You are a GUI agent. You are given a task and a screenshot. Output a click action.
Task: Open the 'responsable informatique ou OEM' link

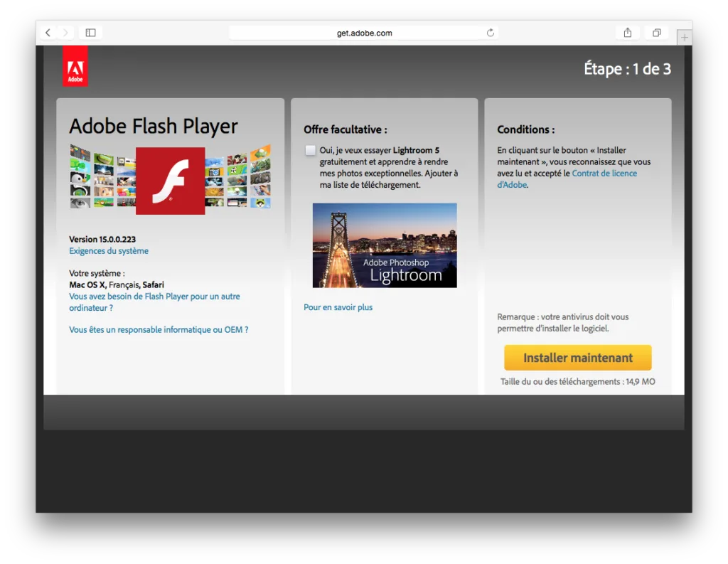pyautogui.click(x=159, y=329)
